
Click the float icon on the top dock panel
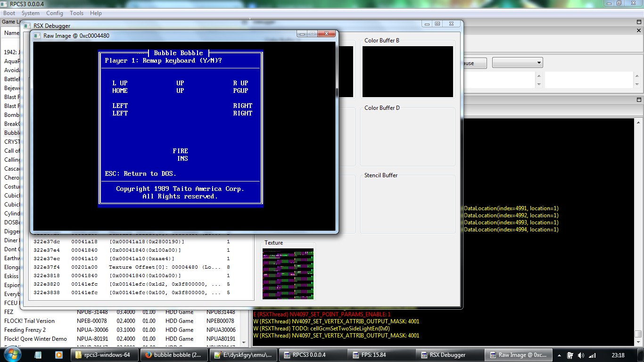[639, 22]
